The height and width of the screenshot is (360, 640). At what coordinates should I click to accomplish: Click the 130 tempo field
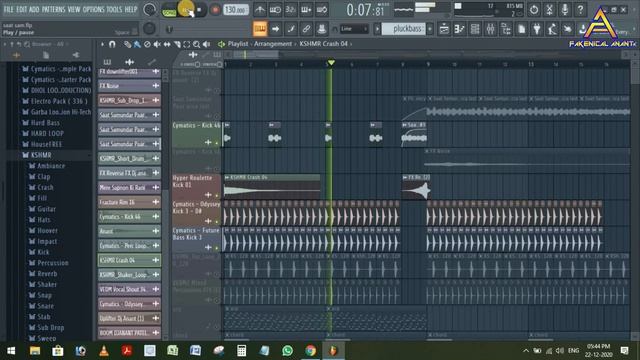pyautogui.click(x=236, y=9)
